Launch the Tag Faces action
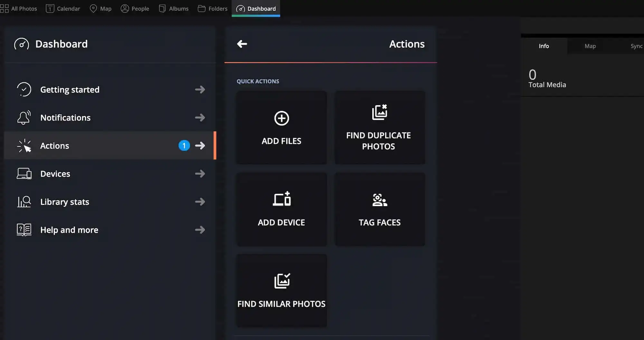Image resolution: width=644 pixels, height=340 pixels. tap(380, 210)
